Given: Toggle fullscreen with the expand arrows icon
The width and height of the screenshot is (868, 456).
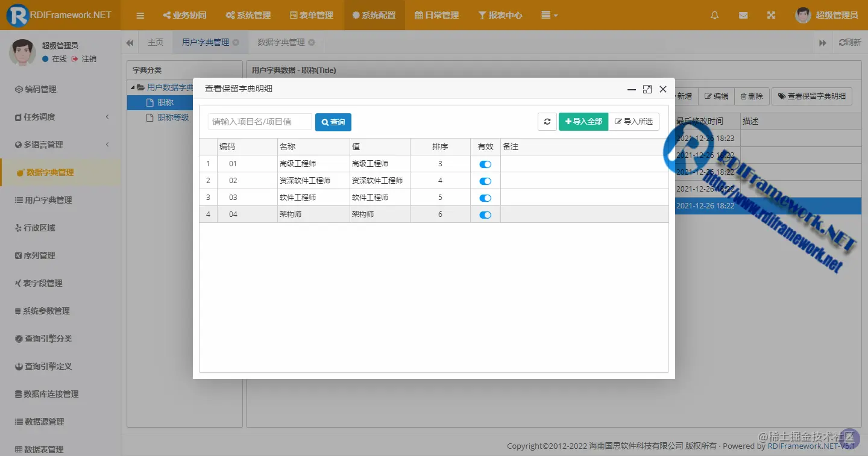Looking at the screenshot, I should [x=771, y=15].
